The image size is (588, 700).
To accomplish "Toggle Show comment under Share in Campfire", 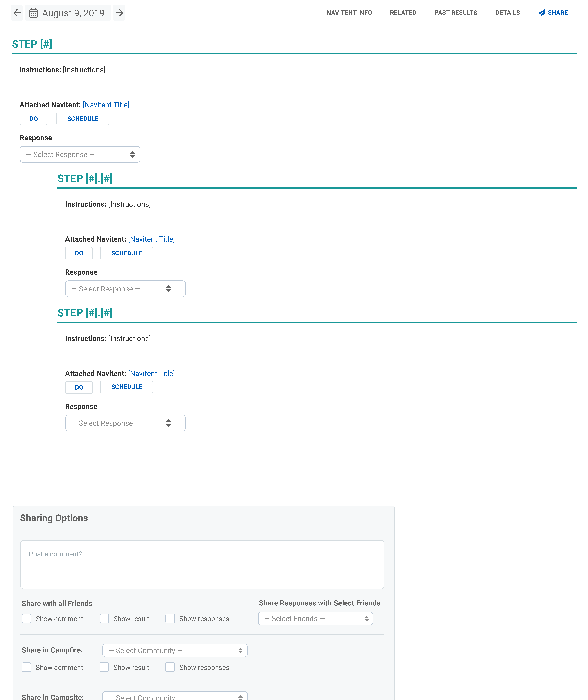I will (x=26, y=667).
